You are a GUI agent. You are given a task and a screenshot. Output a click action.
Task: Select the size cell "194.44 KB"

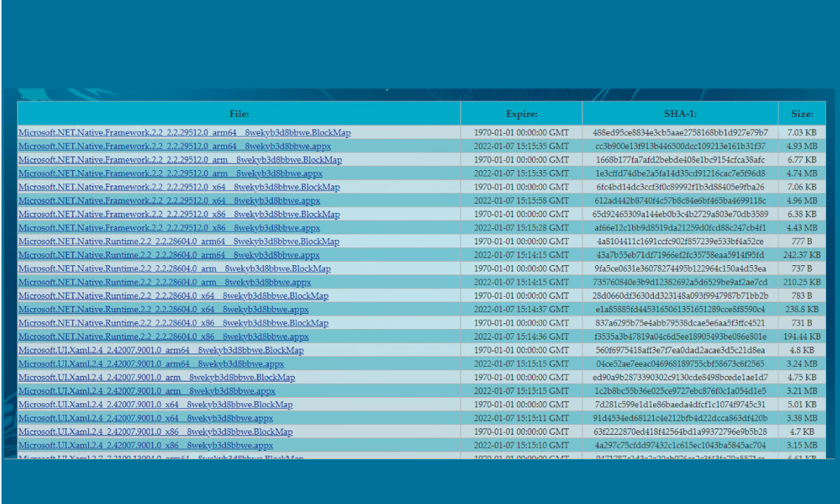(802, 337)
